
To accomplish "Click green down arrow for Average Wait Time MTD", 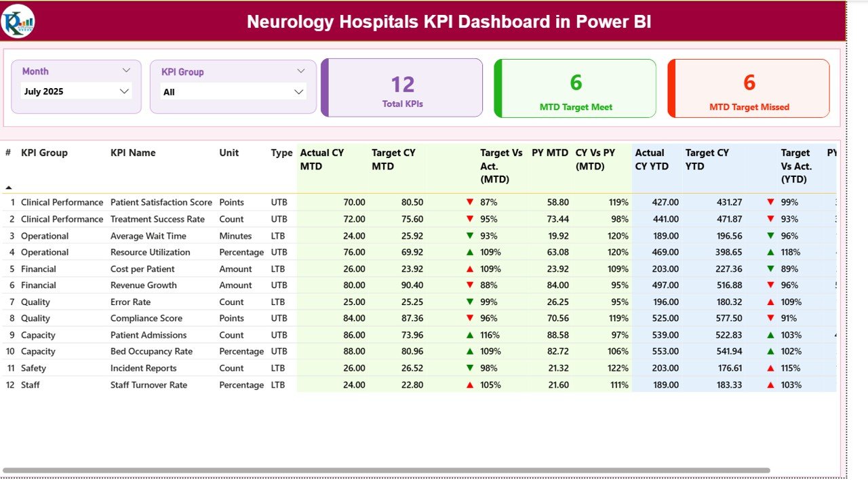I will pos(470,236).
